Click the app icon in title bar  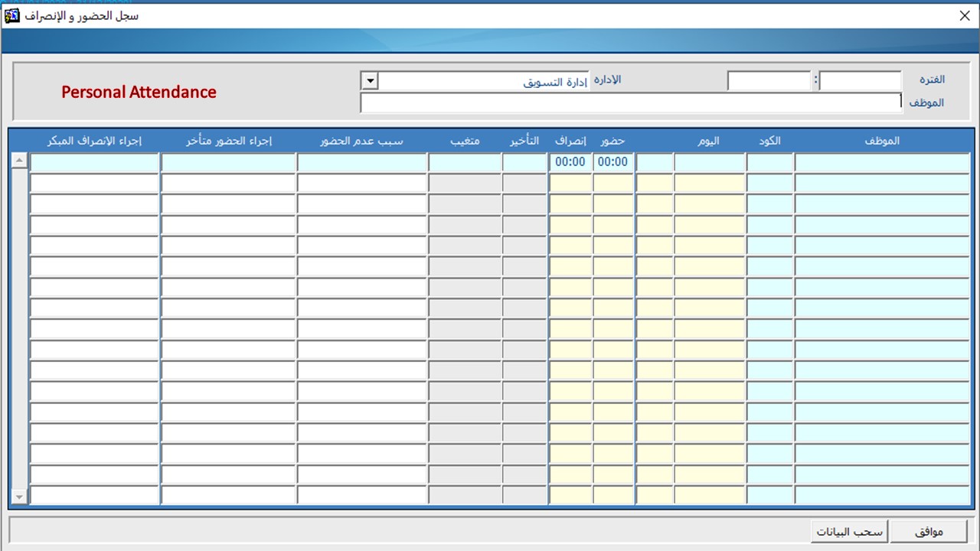(x=12, y=15)
